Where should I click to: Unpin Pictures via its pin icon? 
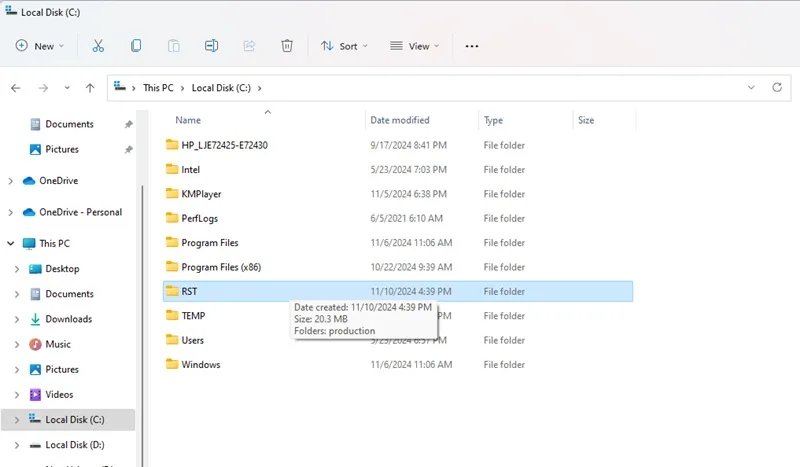129,150
